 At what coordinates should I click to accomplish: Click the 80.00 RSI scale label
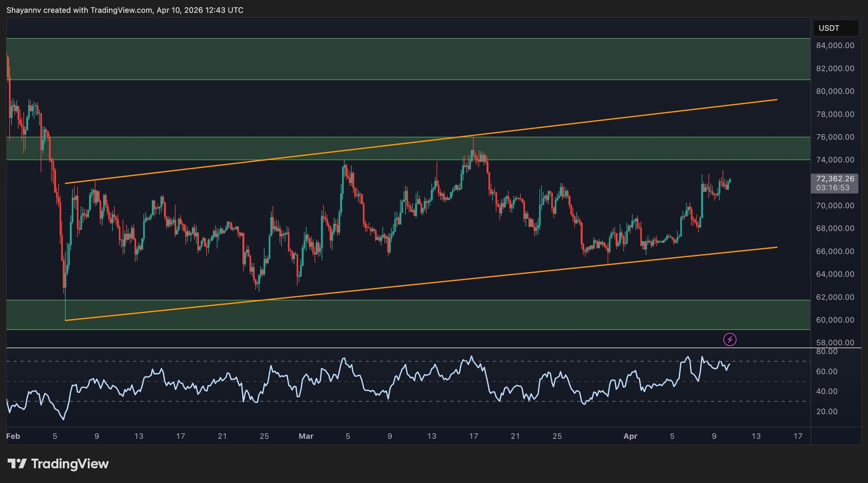pos(827,351)
